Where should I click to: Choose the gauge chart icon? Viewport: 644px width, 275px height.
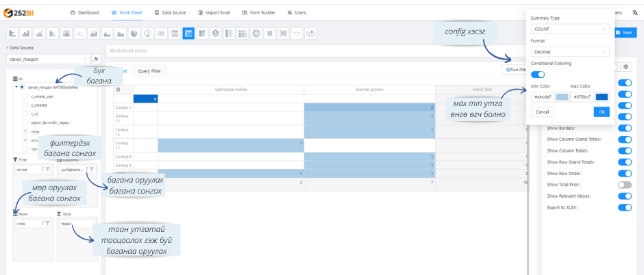(x=147, y=33)
